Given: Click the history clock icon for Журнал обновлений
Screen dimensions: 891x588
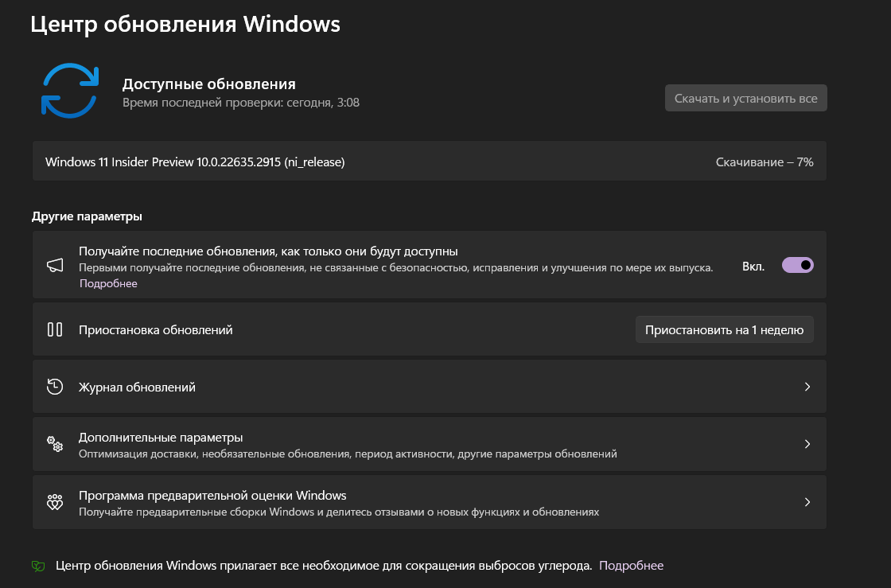Looking at the screenshot, I should tap(55, 387).
